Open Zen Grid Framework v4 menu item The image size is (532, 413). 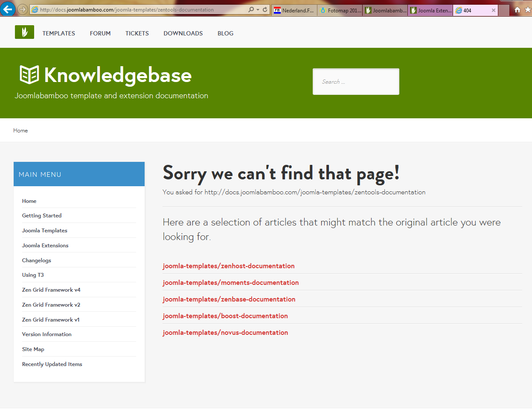51,290
